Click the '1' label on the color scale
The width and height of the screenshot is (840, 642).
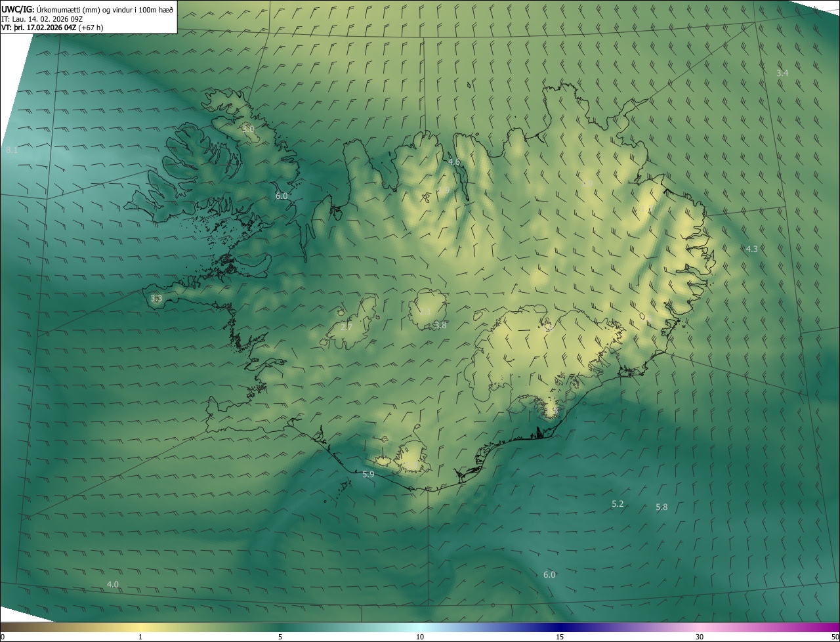coord(140,637)
